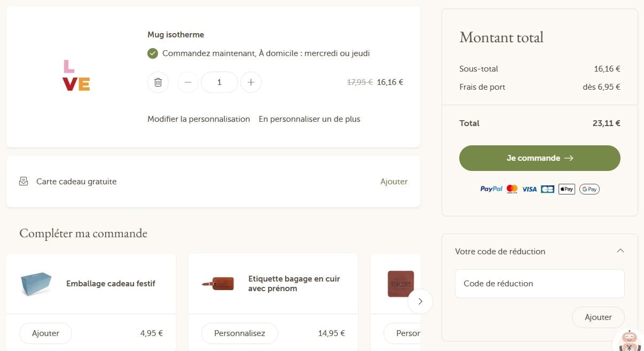The width and height of the screenshot is (644, 351).
Task: Click the gift card icon
Action: [23, 182]
